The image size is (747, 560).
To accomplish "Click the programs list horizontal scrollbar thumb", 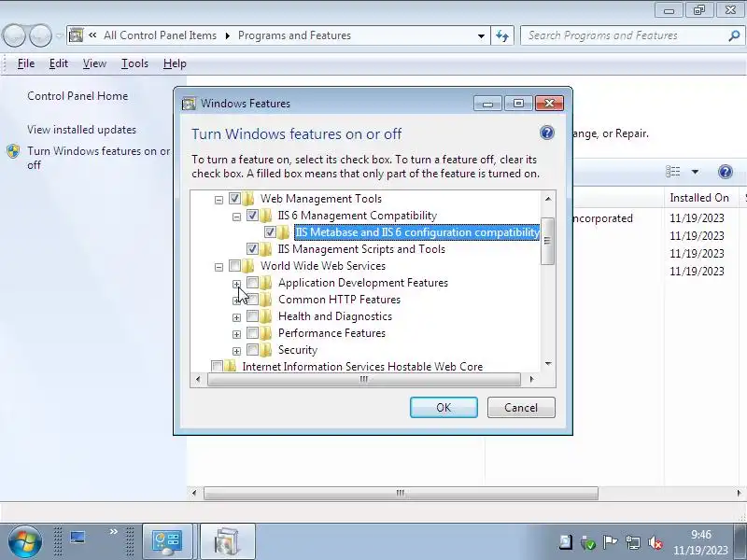I will [401, 493].
